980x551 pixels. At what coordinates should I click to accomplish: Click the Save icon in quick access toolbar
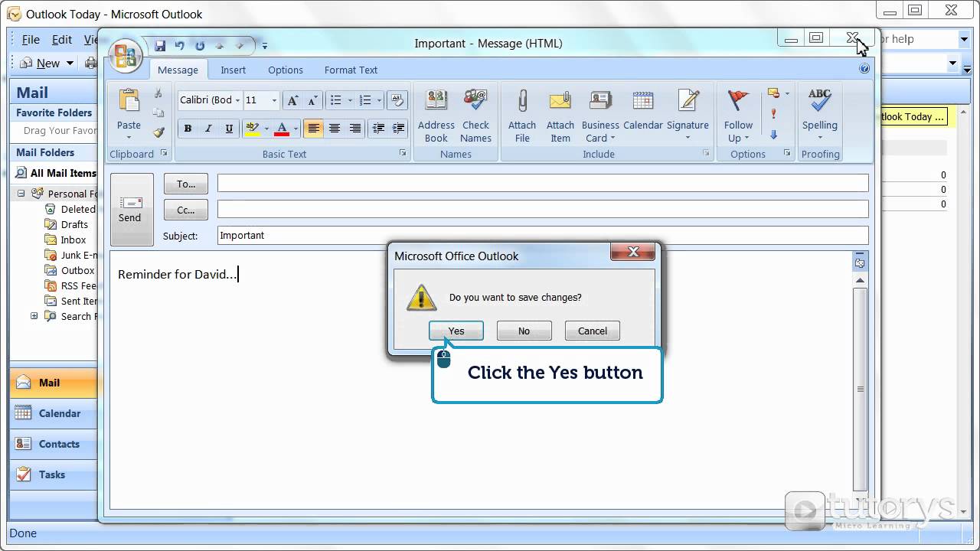[x=160, y=46]
